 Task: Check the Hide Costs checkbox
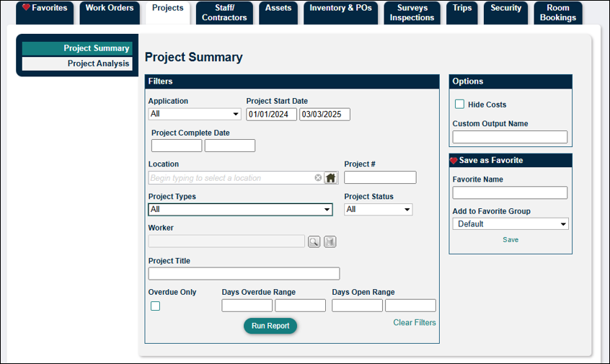[x=459, y=105]
